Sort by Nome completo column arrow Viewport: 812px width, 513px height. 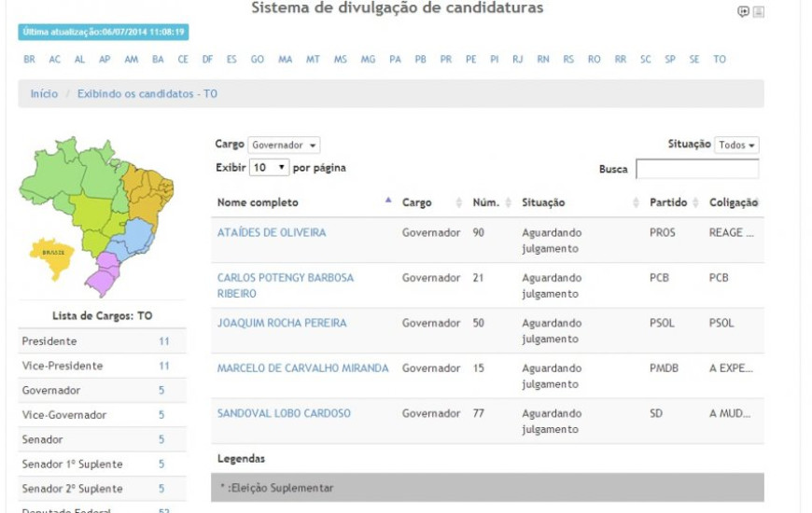click(388, 201)
